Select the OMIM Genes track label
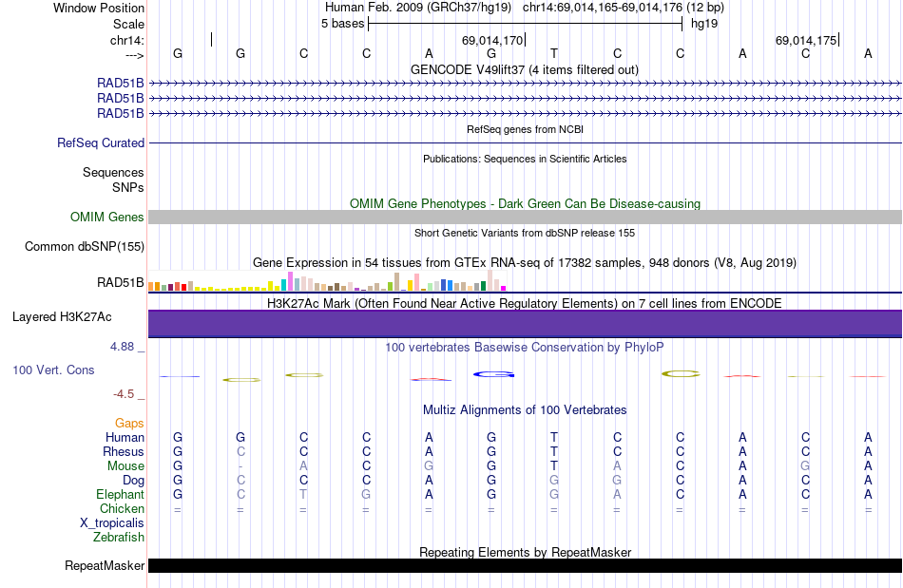903x588 pixels. 107,217
